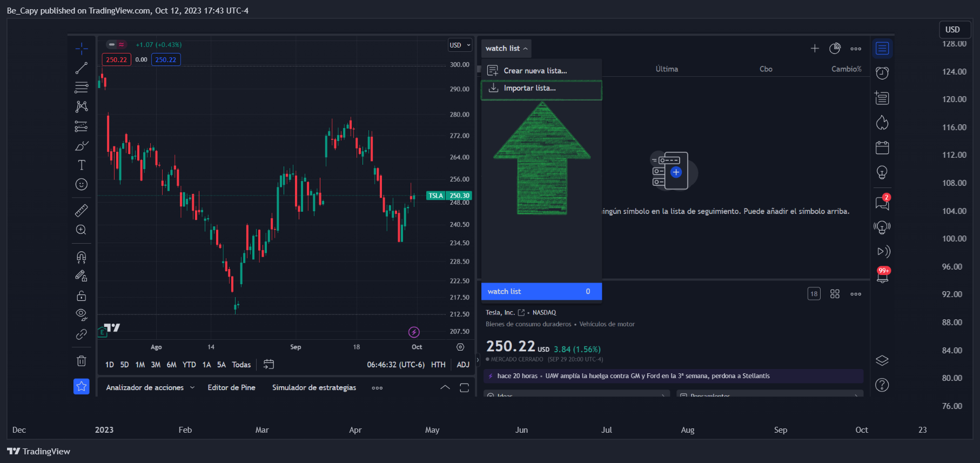Toggle hide all drawings eye icon
This screenshot has height=463, width=980.
[82, 315]
